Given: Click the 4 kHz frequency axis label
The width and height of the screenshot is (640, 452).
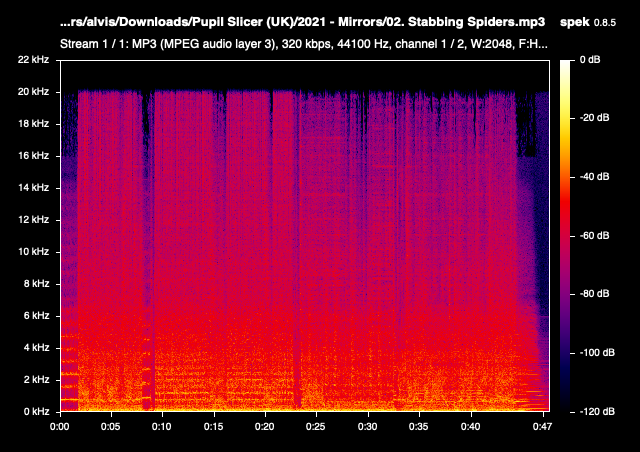Looking at the screenshot, I should click(36, 347).
